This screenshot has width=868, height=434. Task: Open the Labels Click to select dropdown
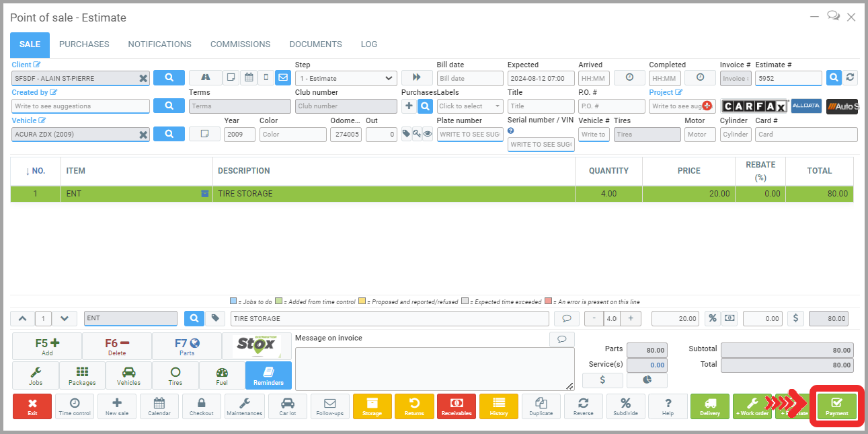coord(469,106)
